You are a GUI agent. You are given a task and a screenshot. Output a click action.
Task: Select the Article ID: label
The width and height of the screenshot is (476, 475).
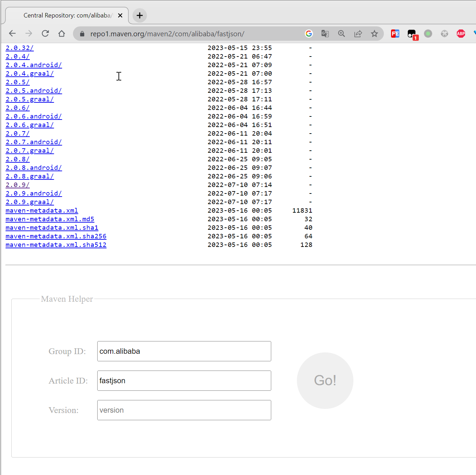(68, 381)
